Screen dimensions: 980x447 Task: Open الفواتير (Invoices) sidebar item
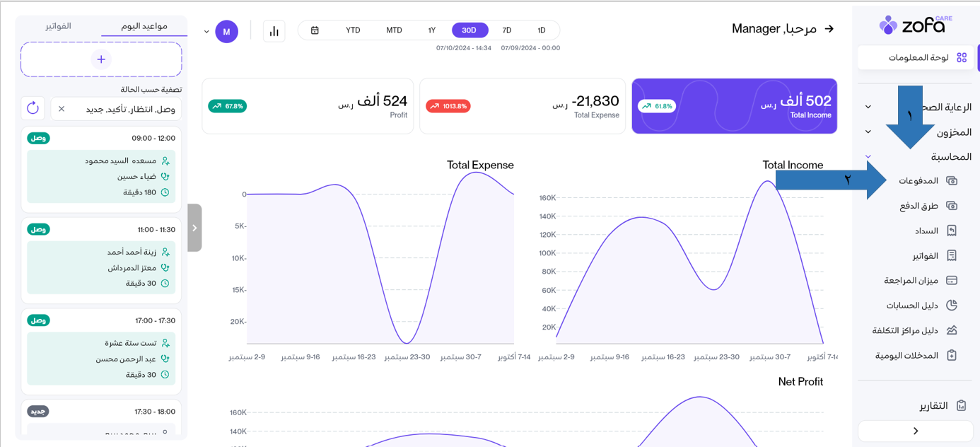(925, 256)
